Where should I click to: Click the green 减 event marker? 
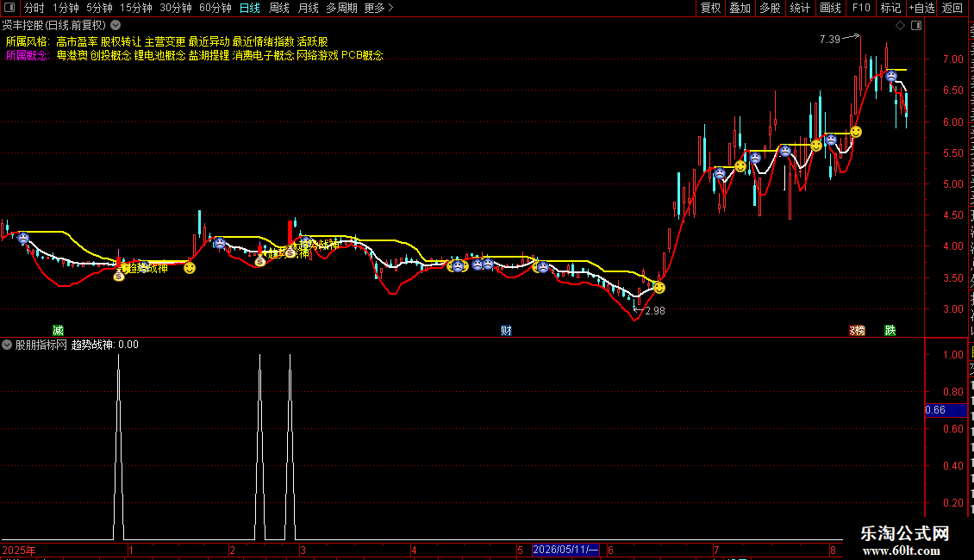(x=58, y=330)
